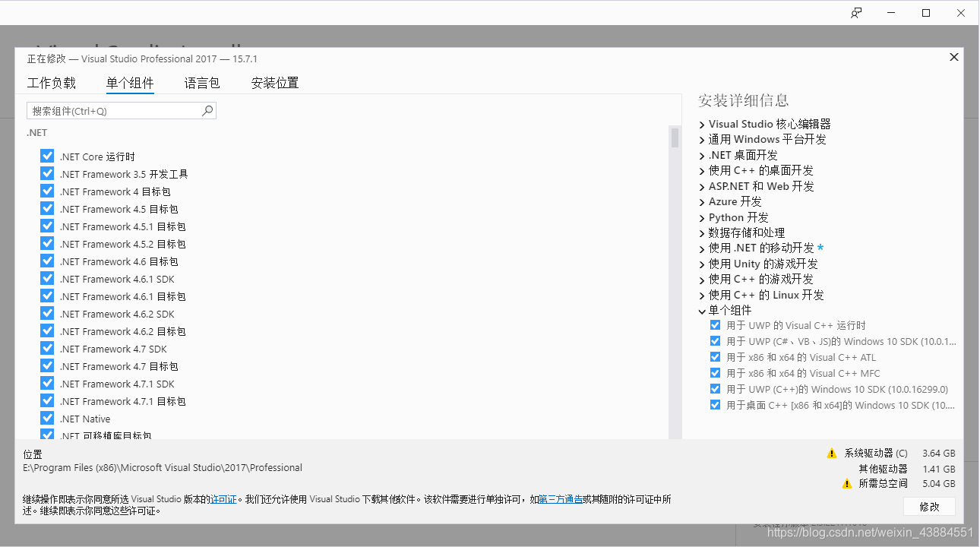
Task: Collapse the 单个组件 section in details
Action: coord(702,311)
